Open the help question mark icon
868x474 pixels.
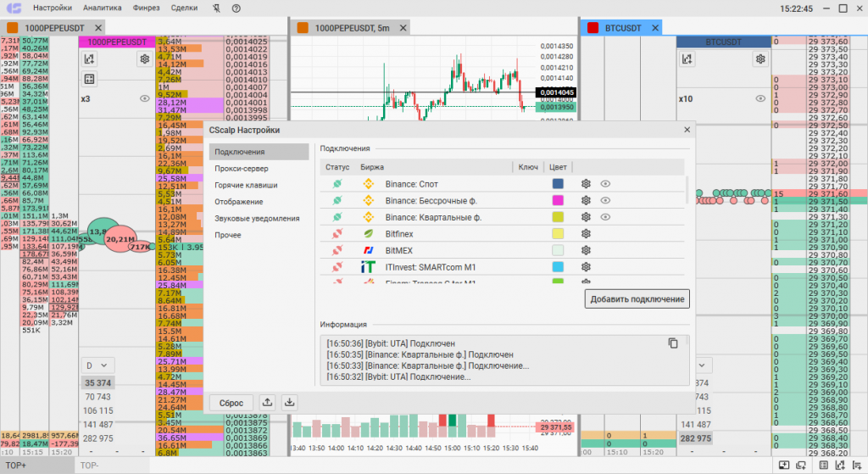(236, 8)
